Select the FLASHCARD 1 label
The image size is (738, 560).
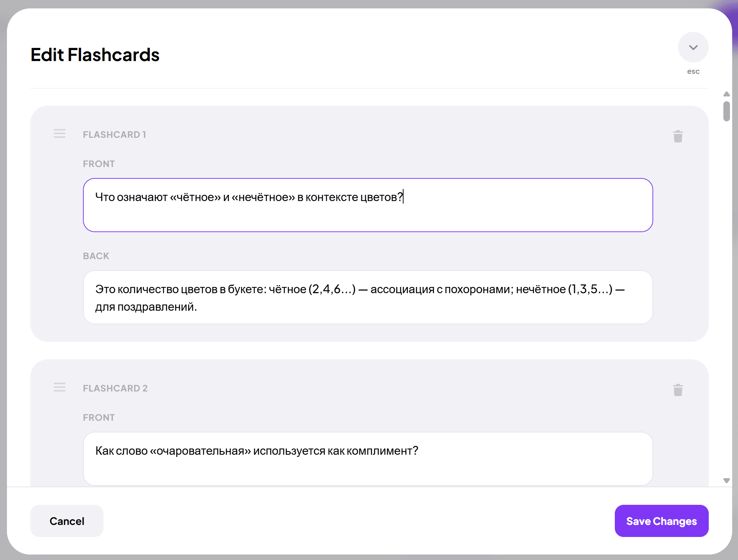[x=114, y=134]
